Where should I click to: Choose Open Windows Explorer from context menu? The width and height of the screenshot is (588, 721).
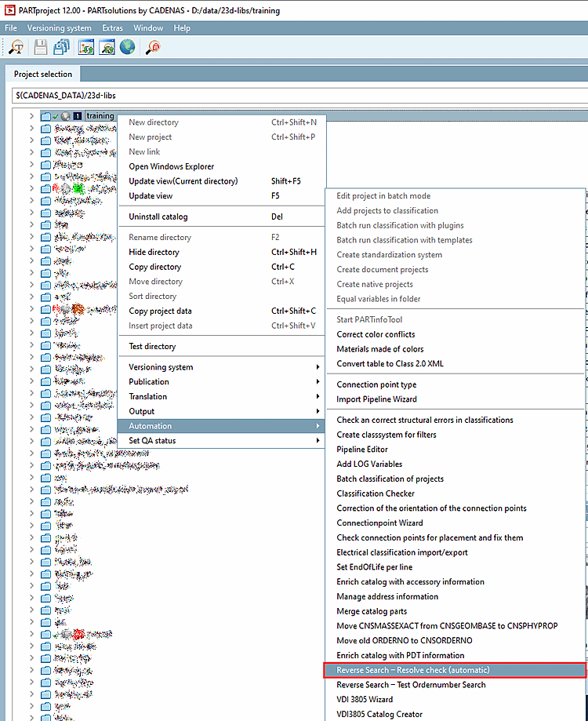point(221,166)
